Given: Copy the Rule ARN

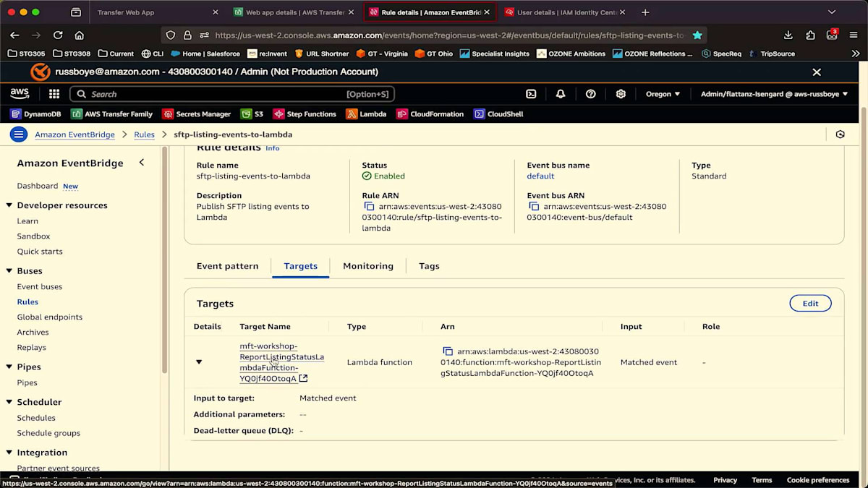Looking at the screenshot, I should click(x=369, y=207).
